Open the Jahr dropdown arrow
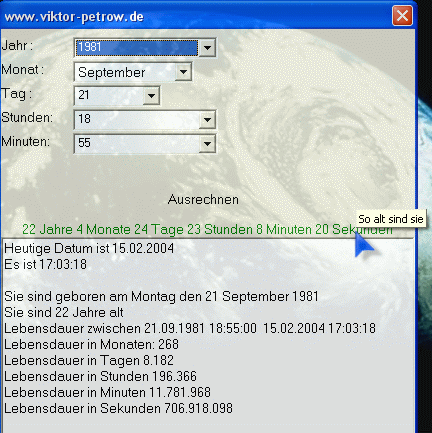The height and width of the screenshot is (433, 432). pos(207,48)
